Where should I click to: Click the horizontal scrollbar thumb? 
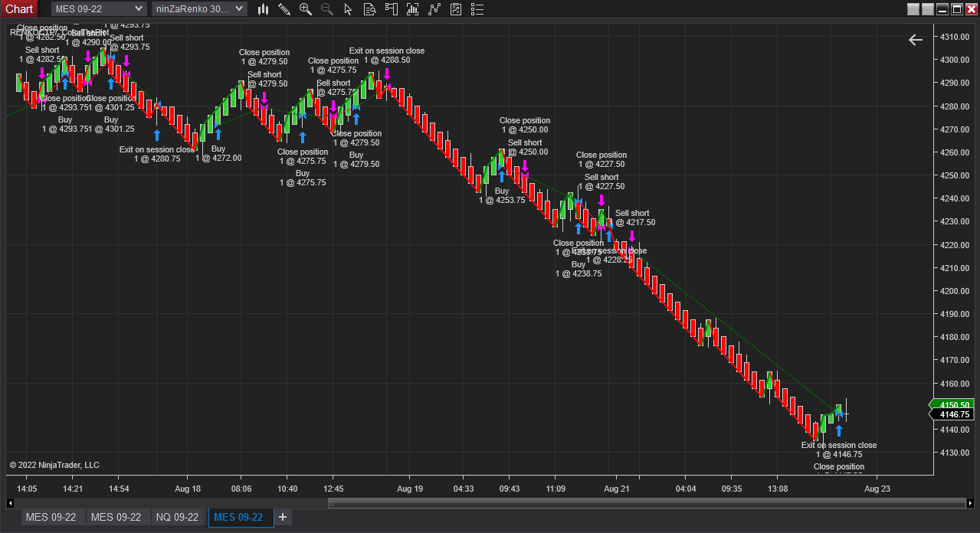646,503
